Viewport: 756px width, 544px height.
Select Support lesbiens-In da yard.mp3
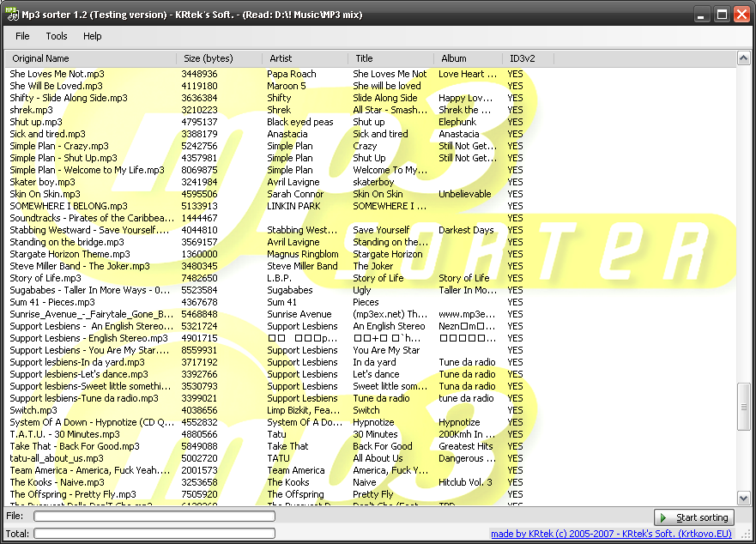pyautogui.click(x=77, y=362)
